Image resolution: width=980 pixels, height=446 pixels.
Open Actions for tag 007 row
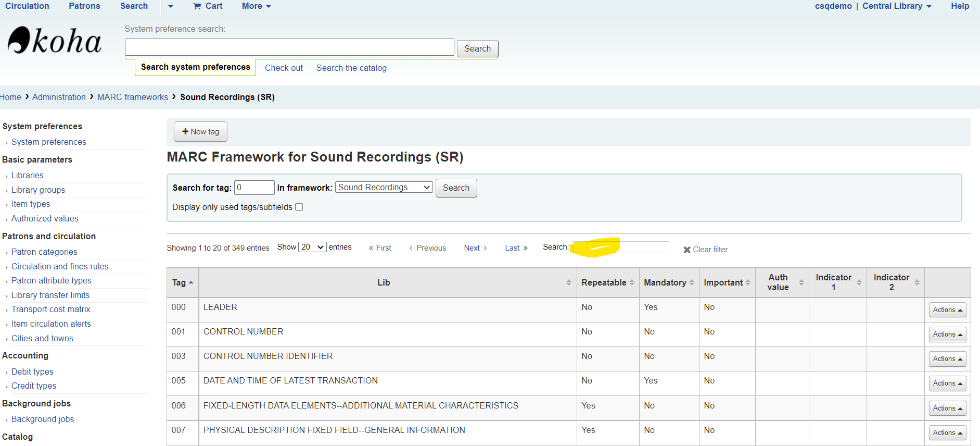947,433
